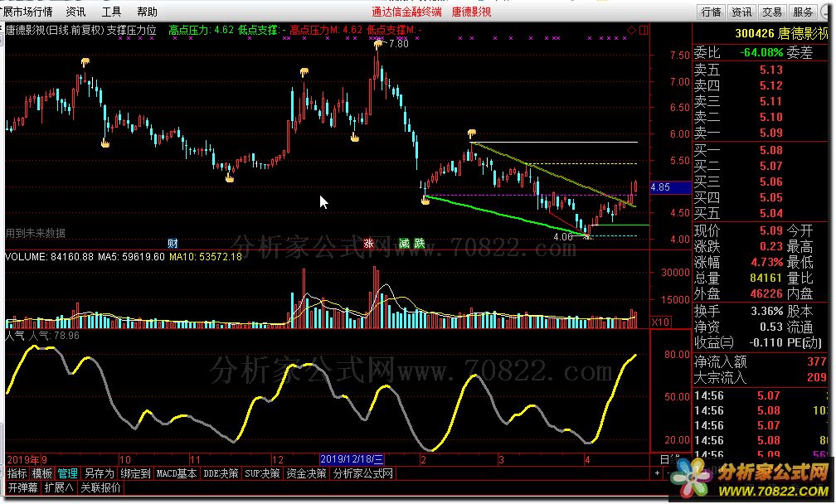The height and width of the screenshot is (504, 836).
Task: Click the MA10: 53572.18 label
Action: click(206, 257)
